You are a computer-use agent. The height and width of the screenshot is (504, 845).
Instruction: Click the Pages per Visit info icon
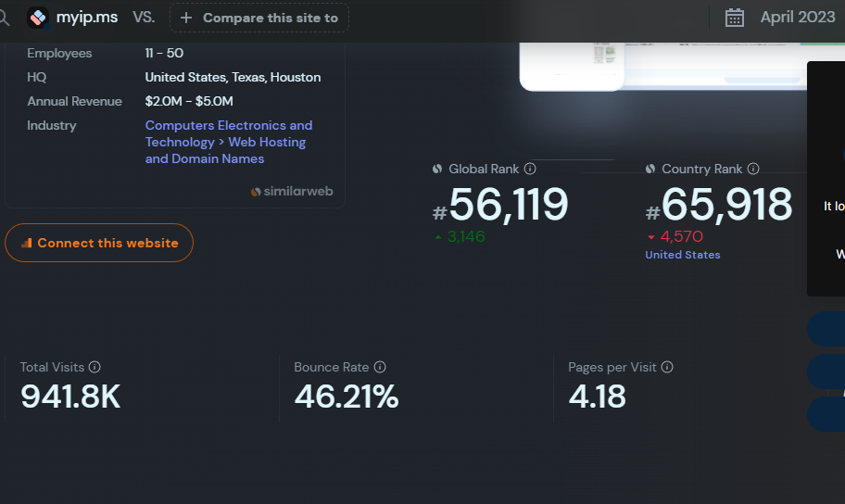pos(667,367)
